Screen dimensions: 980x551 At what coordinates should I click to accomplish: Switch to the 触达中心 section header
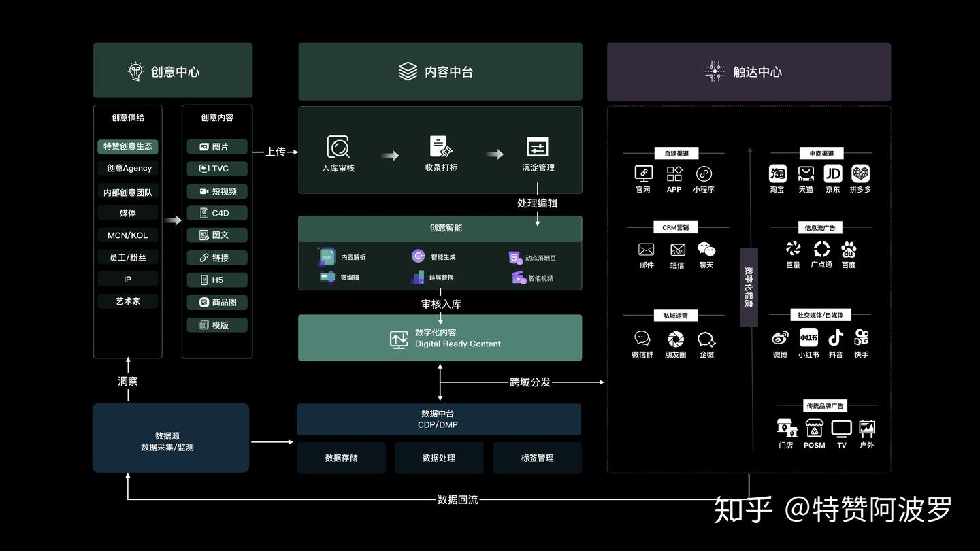pos(749,71)
